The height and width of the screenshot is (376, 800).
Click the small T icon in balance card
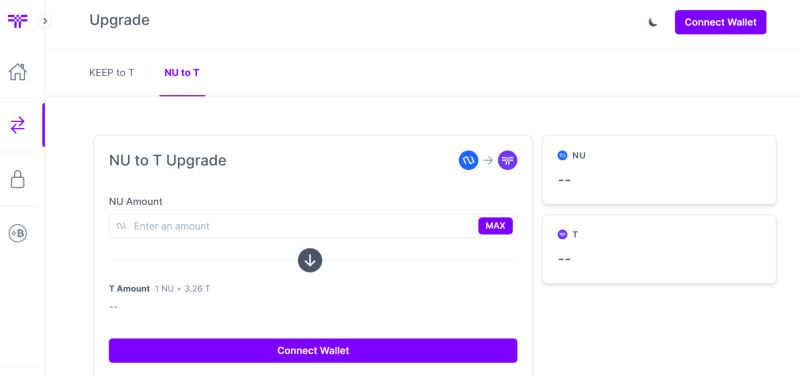[562, 235]
